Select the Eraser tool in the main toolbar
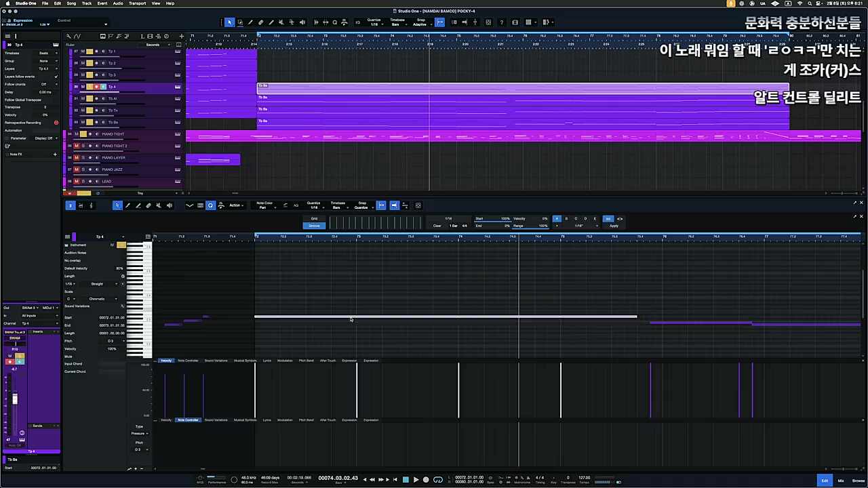Viewport: 868px width, 488px height. pyautogui.click(x=260, y=22)
